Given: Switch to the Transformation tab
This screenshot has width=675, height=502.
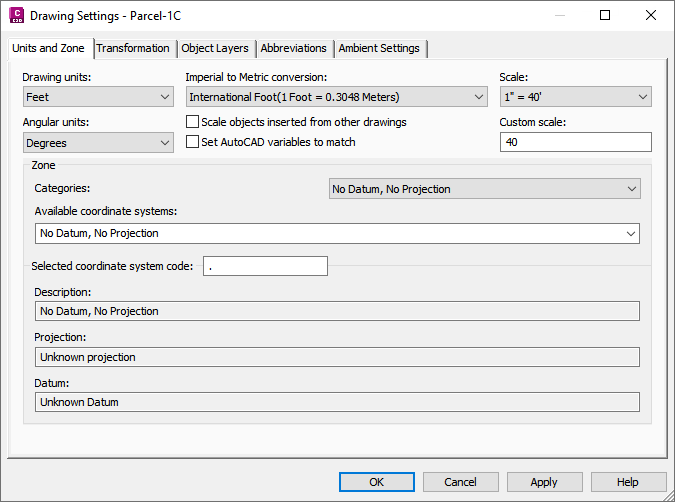Looking at the screenshot, I should [x=133, y=48].
